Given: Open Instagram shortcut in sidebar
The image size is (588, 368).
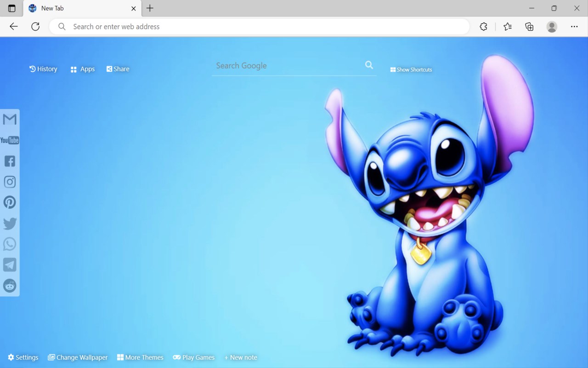Looking at the screenshot, I should 10,182.
